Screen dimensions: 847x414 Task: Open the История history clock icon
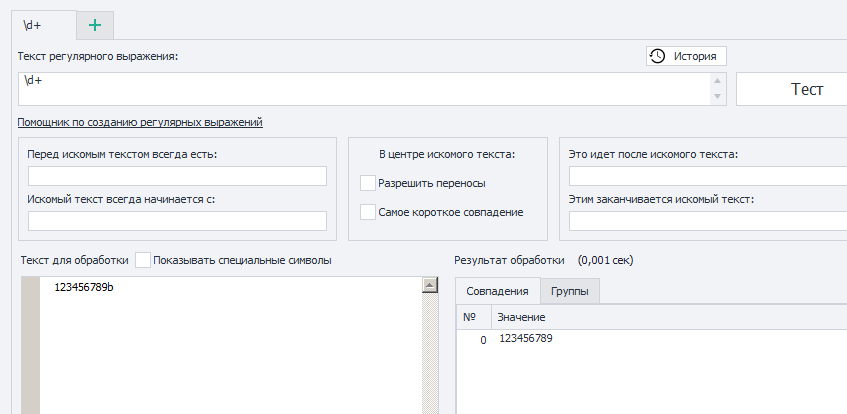[x=657, y=56]
